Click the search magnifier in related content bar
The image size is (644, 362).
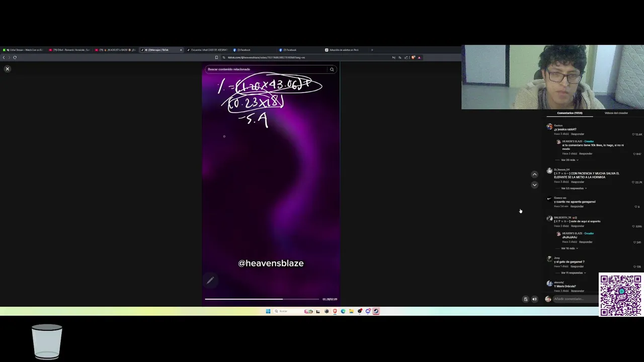[x=332, y=69]
